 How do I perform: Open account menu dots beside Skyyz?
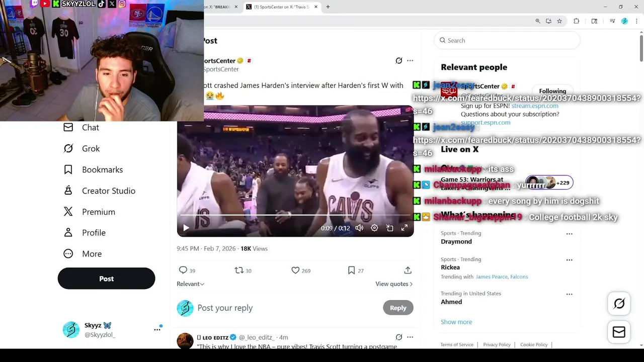pyautogui.click(x=157, y=329)
